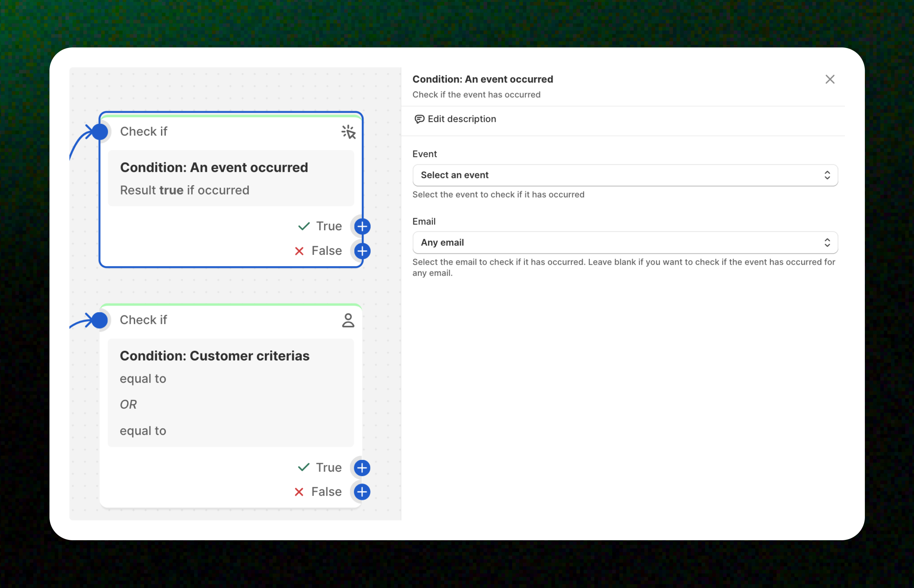Add step on Customer criterias True branch

pos(362,468)
